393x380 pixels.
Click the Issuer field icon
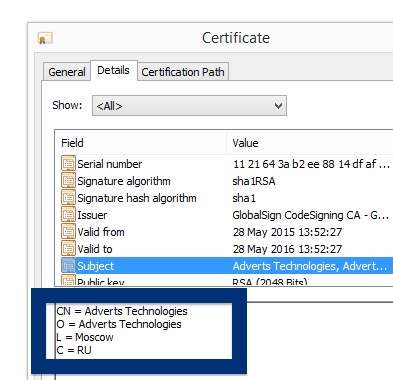point(68,215)
